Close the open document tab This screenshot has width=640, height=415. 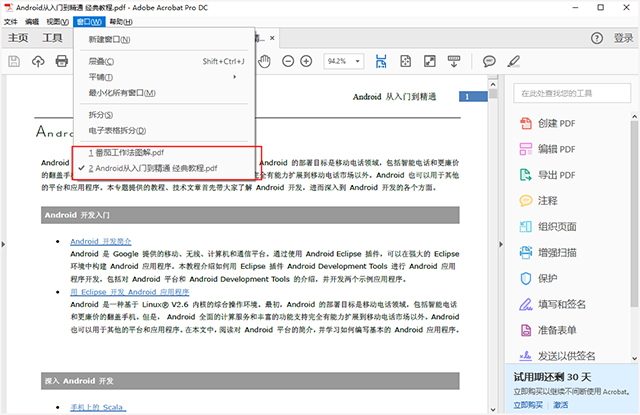[272, 38]
